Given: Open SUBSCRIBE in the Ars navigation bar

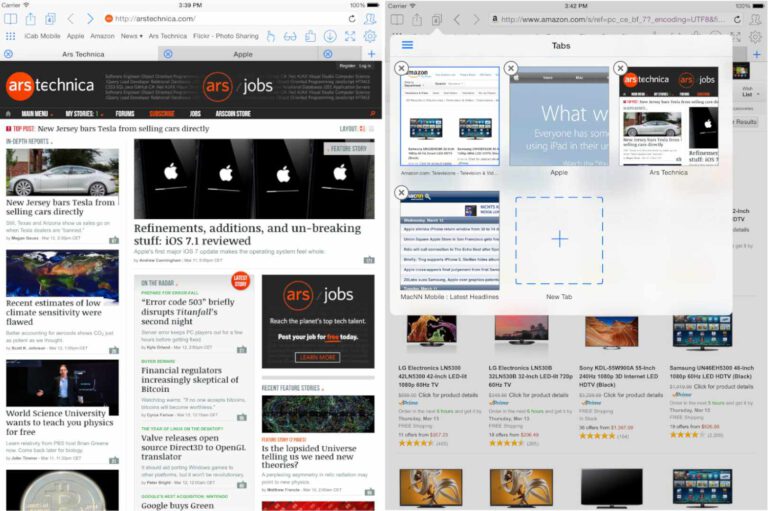Looking at the screenshot, I should coord(162,114).
